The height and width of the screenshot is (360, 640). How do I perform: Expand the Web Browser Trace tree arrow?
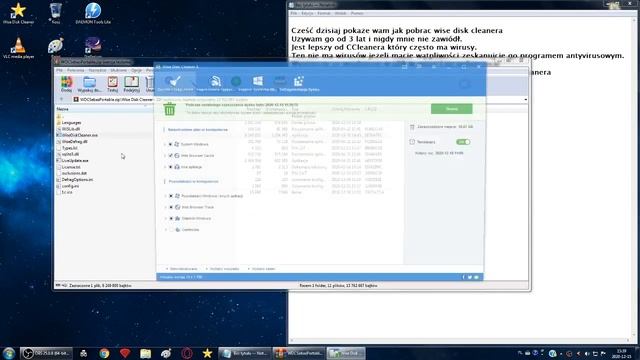coord(165,207)
